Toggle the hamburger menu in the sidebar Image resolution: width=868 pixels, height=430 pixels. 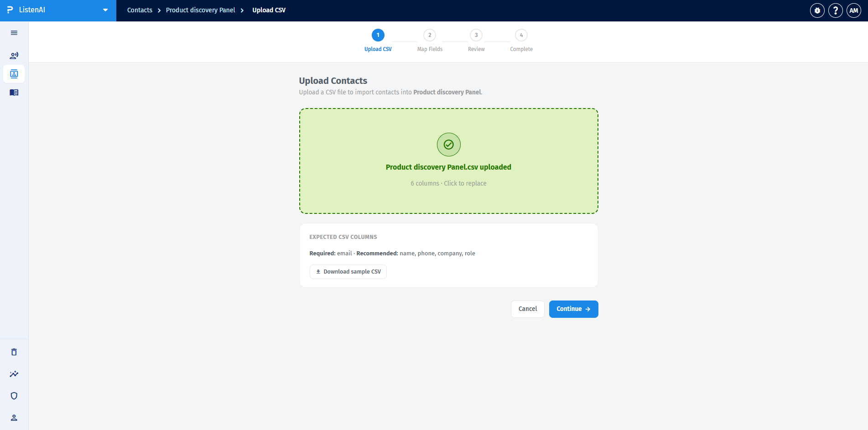pos(14,33)
